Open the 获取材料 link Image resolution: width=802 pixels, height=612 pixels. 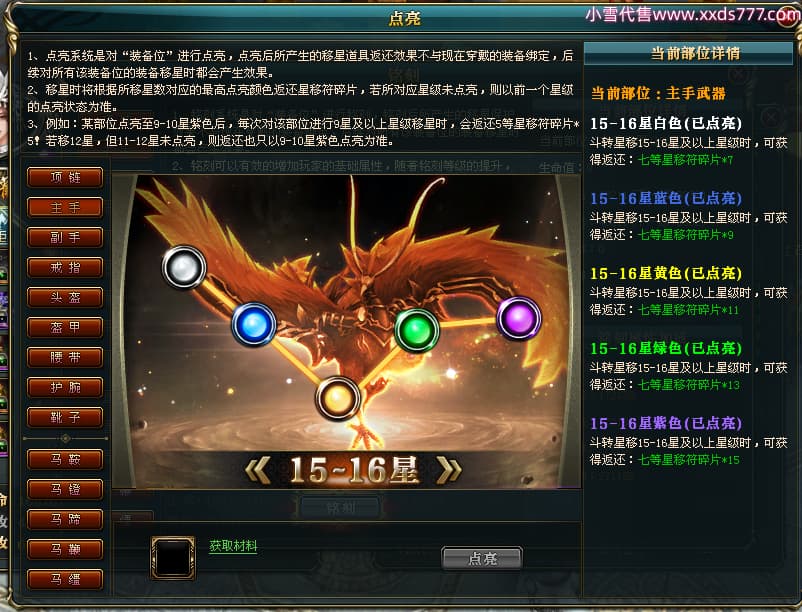tap(233, 546)
